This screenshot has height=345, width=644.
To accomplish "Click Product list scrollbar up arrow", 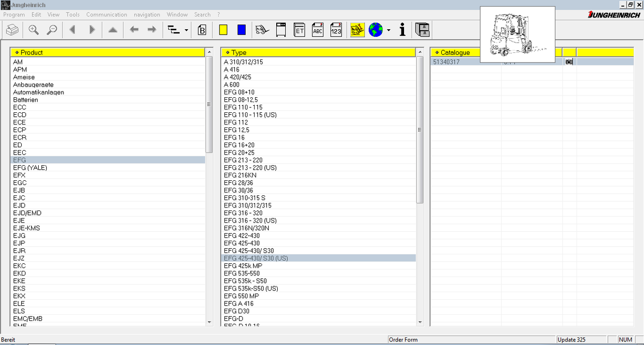I will coord(209,52).
